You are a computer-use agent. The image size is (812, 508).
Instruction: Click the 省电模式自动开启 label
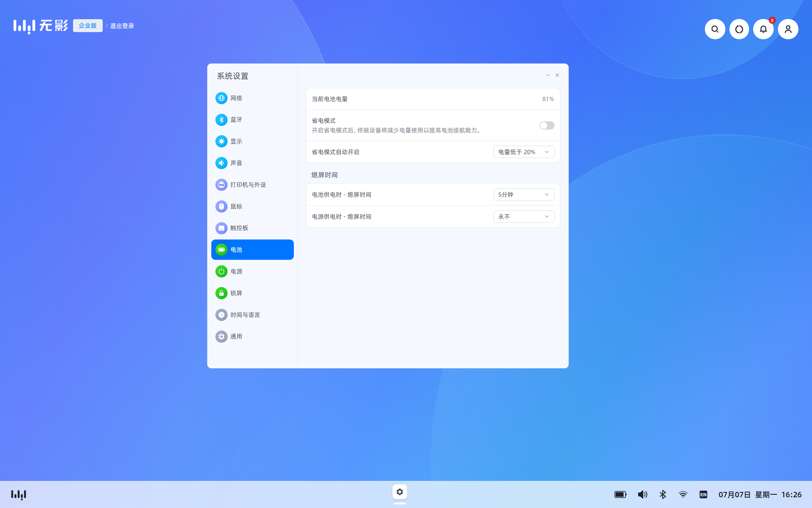[336, 152]
